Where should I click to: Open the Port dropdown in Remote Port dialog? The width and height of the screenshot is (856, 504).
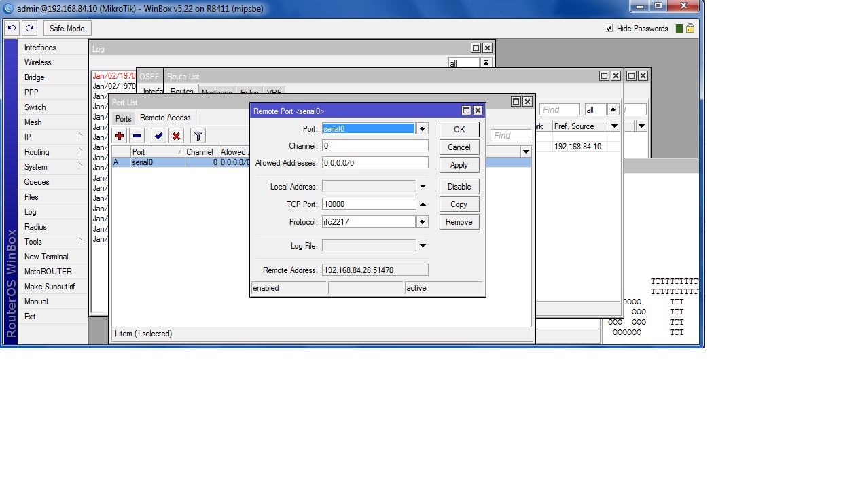(x=423, y=128)
